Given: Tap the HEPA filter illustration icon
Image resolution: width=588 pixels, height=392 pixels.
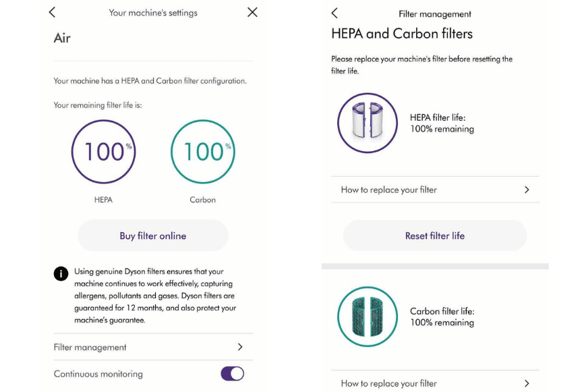Looking at the screenshot, I should click(367, 122).
